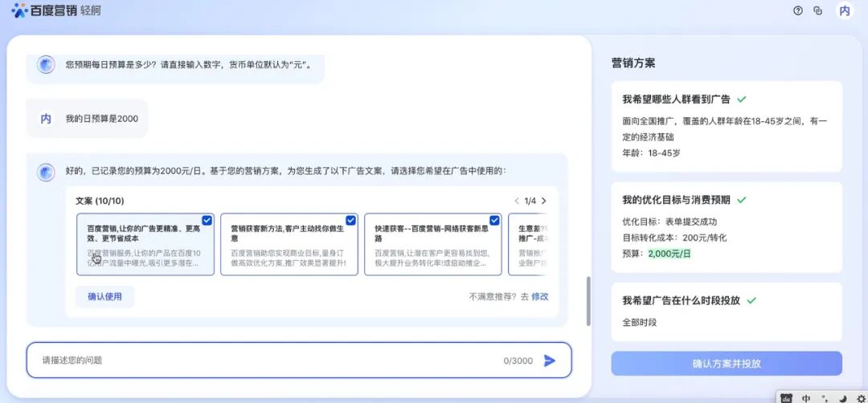
Task: Click the chat panel vertical scrollbar
Action: point(588,301)
